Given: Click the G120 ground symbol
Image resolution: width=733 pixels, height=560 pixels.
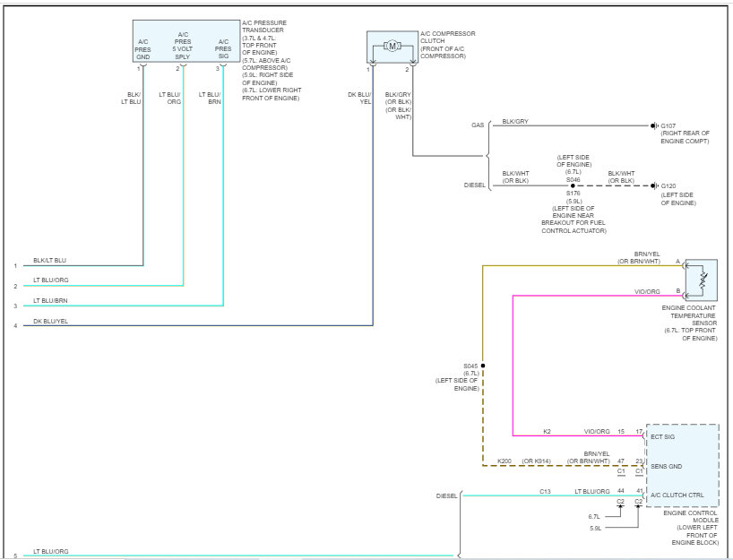Looking at the screenshot, I should click(654, 185).
